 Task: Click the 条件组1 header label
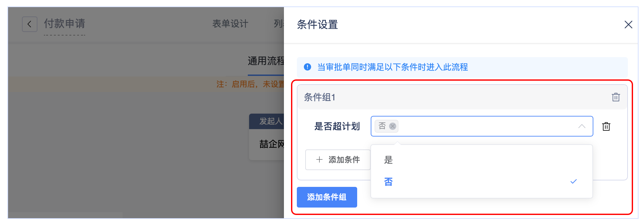(x=319, y=97)
